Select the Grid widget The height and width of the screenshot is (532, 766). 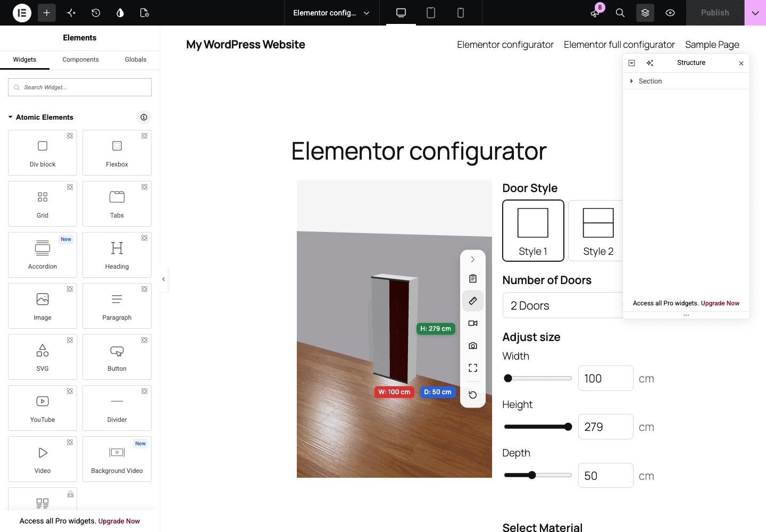(43, 204)
